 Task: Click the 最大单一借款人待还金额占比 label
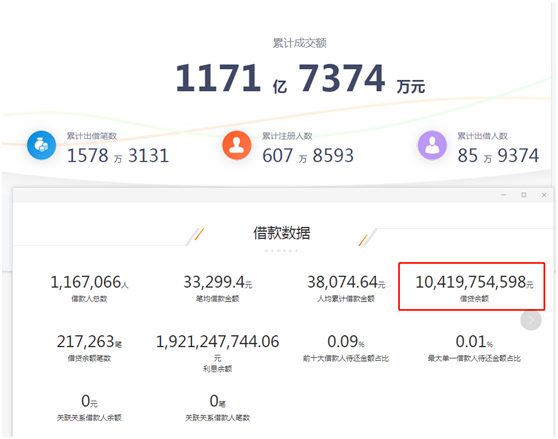(x=474, y=358)
